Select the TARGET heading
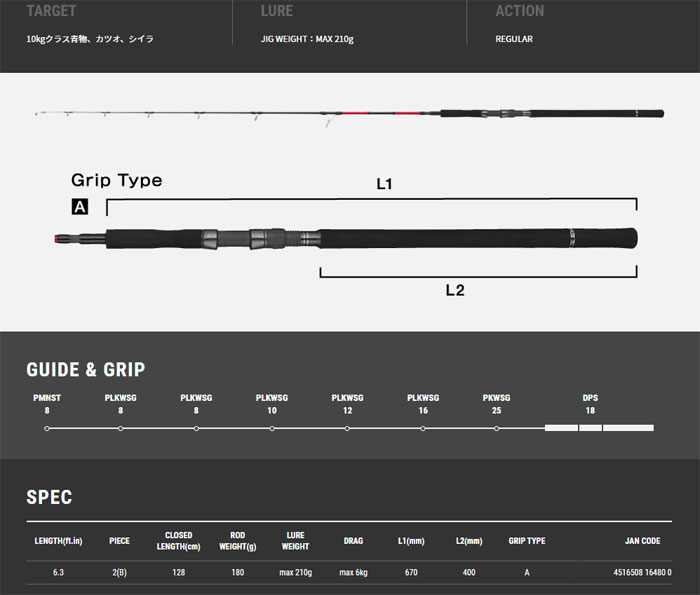This screenshot has height=595, width=700. [x=51, y=11]
